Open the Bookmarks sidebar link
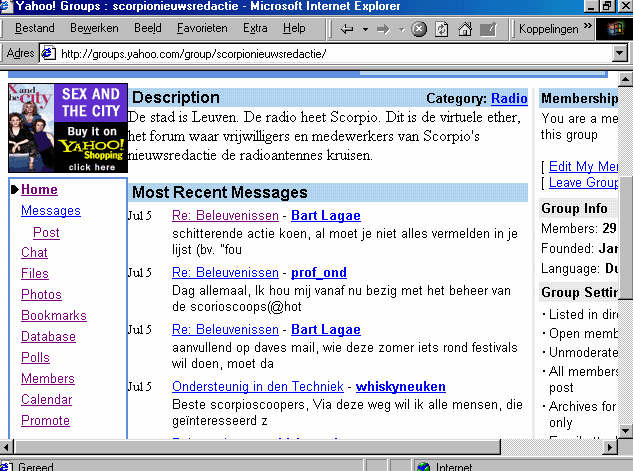The height and width of the screenshot is (471, 633). pyautogui.click(x=54, y=316)
